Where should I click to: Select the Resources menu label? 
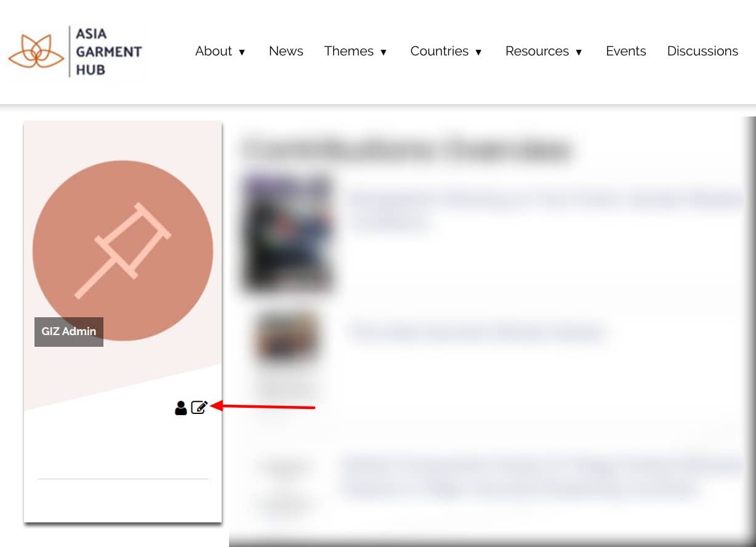click(537, 51)
